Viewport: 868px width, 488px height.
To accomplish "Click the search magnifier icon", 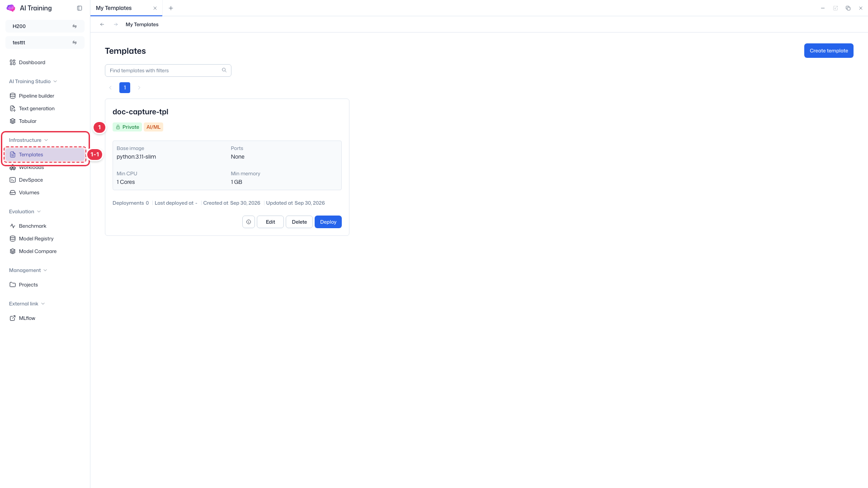I will coord(224,70).
